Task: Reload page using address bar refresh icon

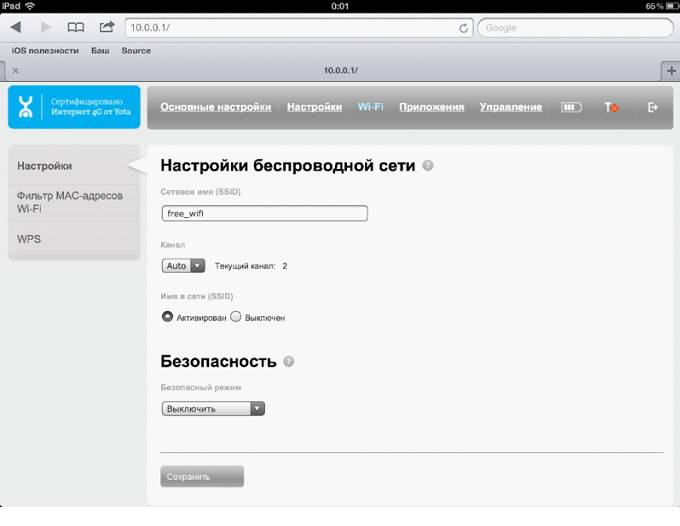Action: pos(463,28)
